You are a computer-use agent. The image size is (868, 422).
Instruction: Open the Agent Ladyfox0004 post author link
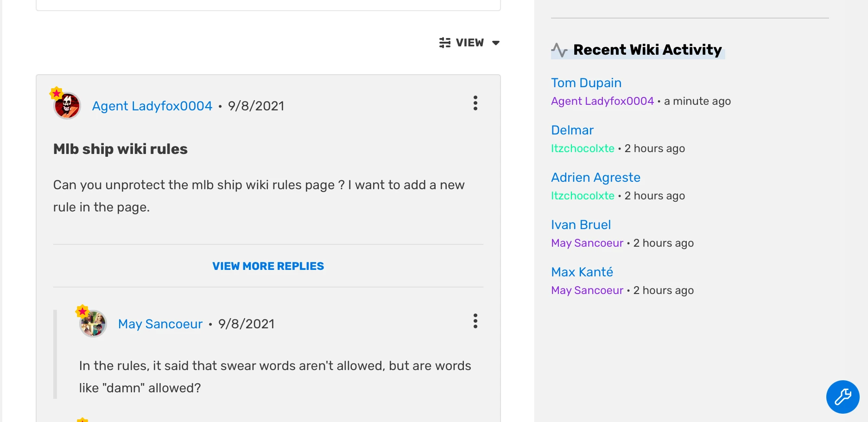(x=152, y=106)
